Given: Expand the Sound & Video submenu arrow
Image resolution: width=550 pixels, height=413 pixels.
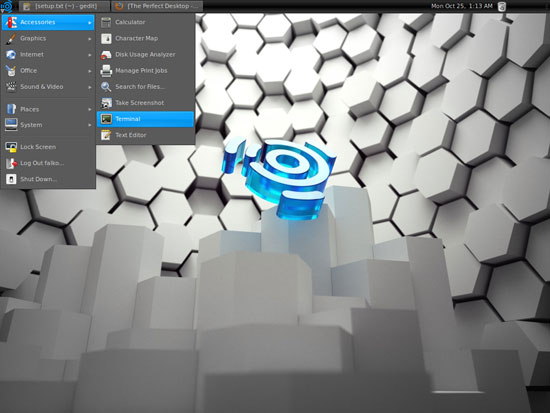Looking at the screenshot, I should [90, 87].
